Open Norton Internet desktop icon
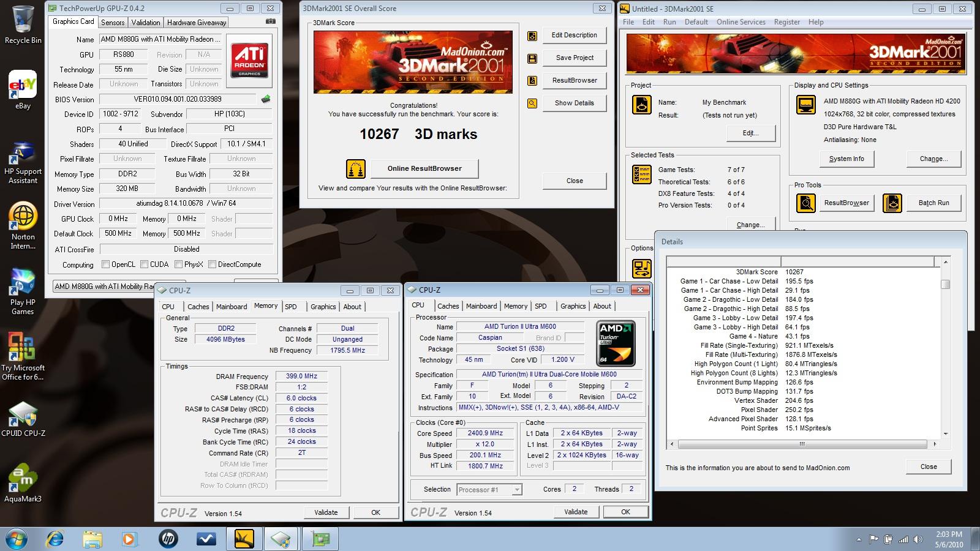 click(x=23, y=225)
